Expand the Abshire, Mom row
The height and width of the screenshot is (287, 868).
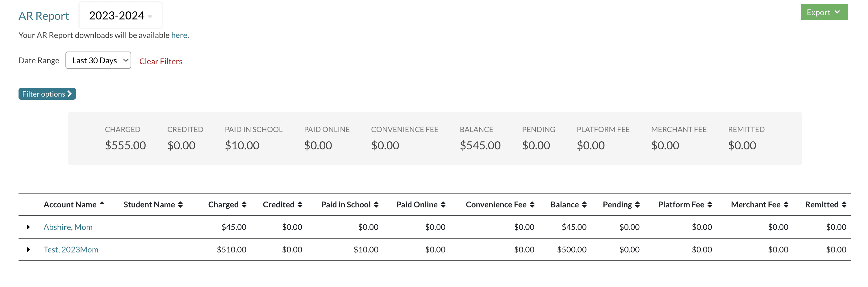tap(28, 227)
